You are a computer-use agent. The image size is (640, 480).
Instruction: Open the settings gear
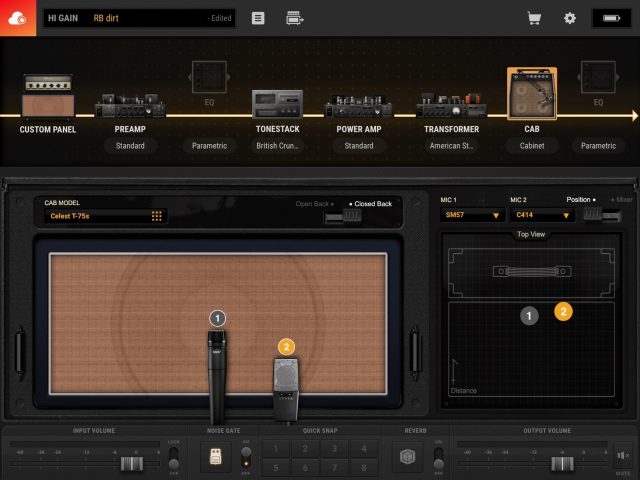570,18
